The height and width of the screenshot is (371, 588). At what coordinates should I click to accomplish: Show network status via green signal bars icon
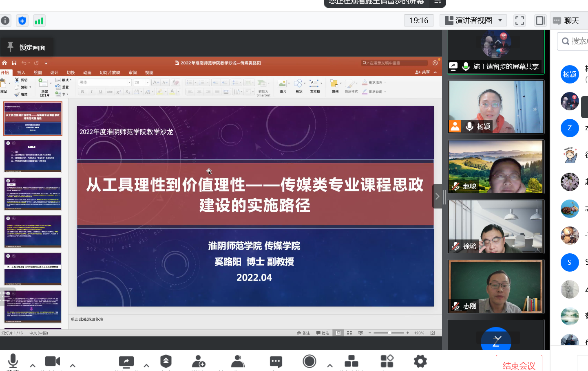pyautogui.click(x=39, y=21)
